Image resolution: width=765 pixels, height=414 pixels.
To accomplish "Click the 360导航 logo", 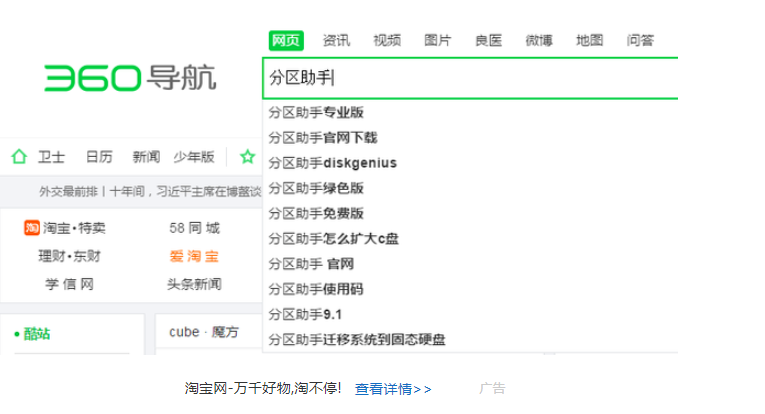I will (130, 77).
